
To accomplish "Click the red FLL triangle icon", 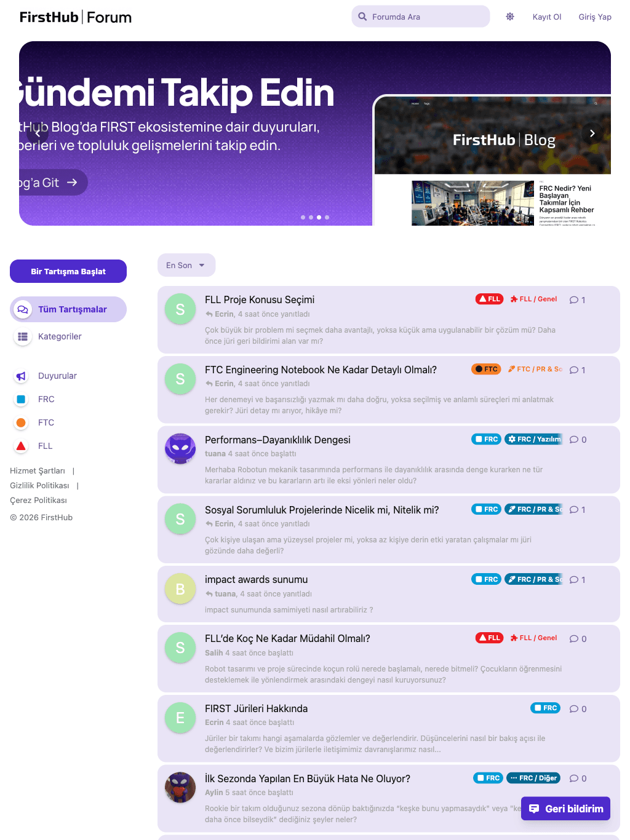I will [x=21, y=446].
